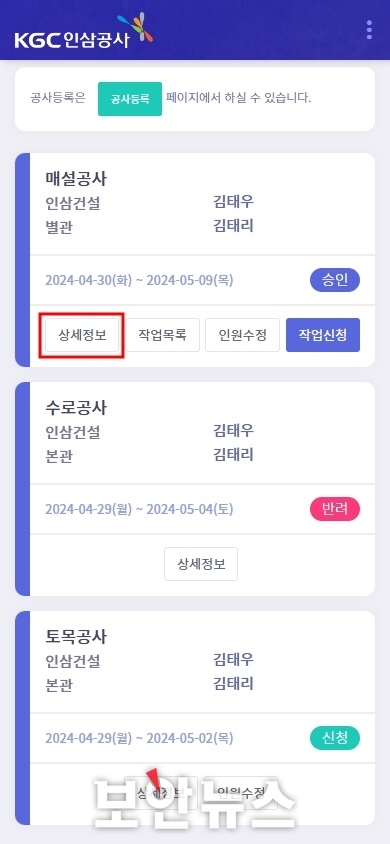This screenshot has height=844, width=390.
Task: Click the 매설공사 date range text
Action: [x=139, y=280]
